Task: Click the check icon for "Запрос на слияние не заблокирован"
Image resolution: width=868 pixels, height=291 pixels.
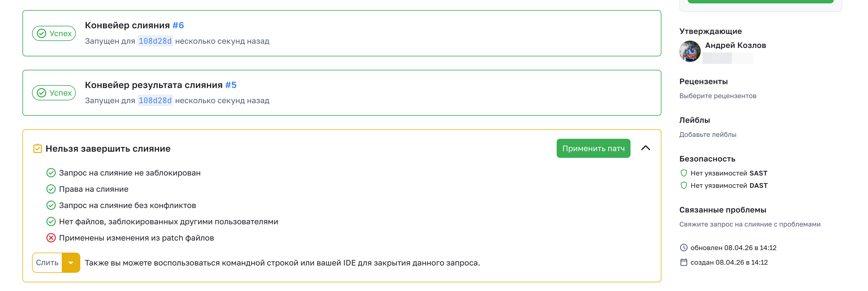Action: [x=51, y=173]
